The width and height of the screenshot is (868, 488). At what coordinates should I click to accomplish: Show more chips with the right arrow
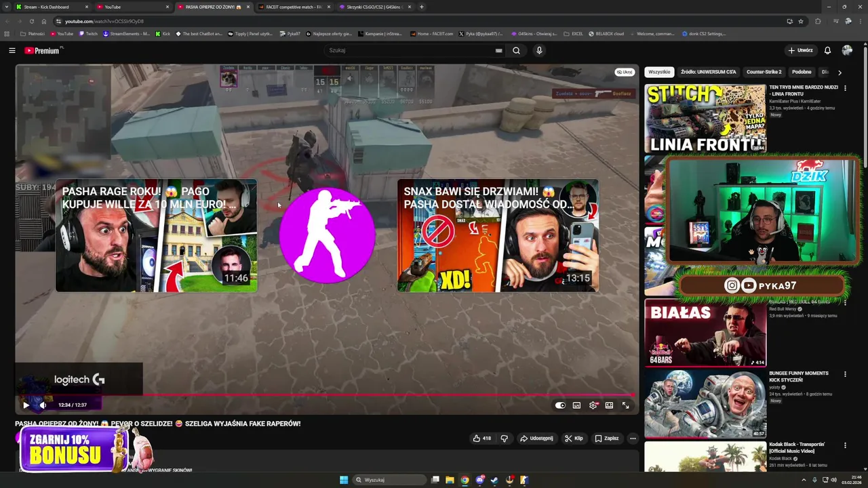(x=840, y=72)
